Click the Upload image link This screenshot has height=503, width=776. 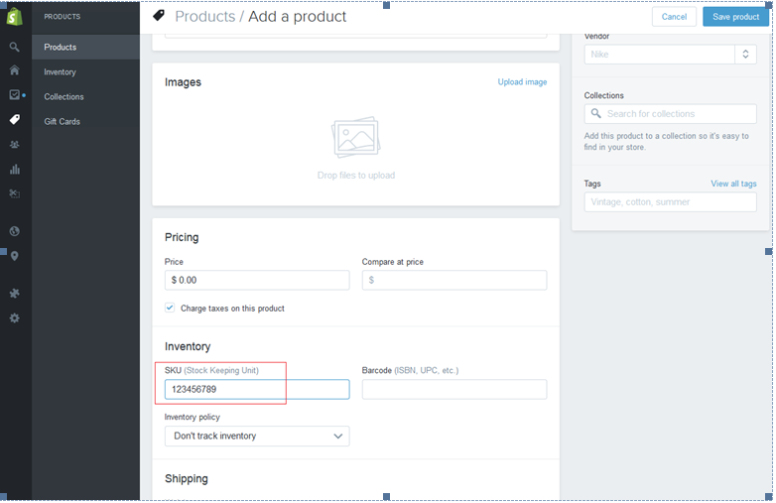[522, 82]
